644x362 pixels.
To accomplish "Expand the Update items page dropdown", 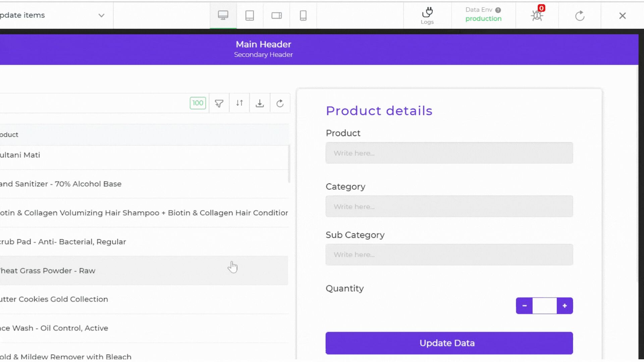I will click(x=101, y=15).
